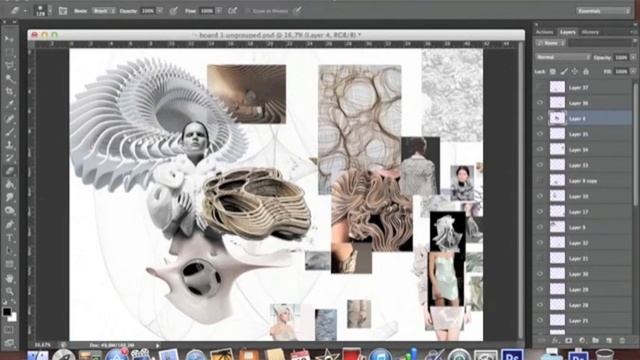The height and width of the screenshot is (360, 640).
Task: Select Layer 9 thumbnail
Action: click(557, 227)
